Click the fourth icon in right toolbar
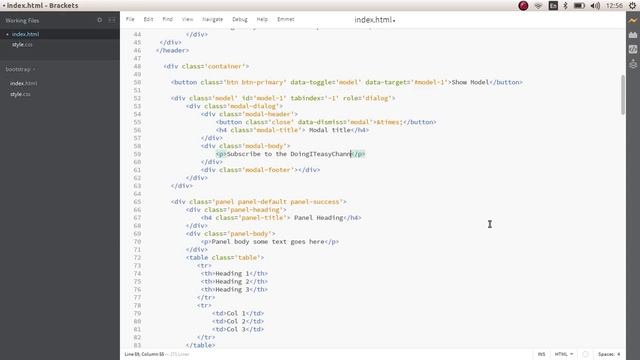 click(x=633, y=64)
